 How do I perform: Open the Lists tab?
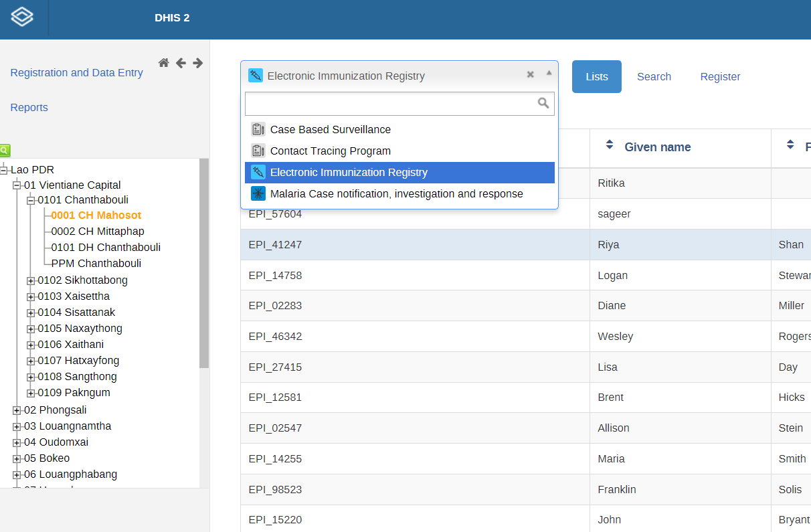pyautogui.click(x=597, y=77)
